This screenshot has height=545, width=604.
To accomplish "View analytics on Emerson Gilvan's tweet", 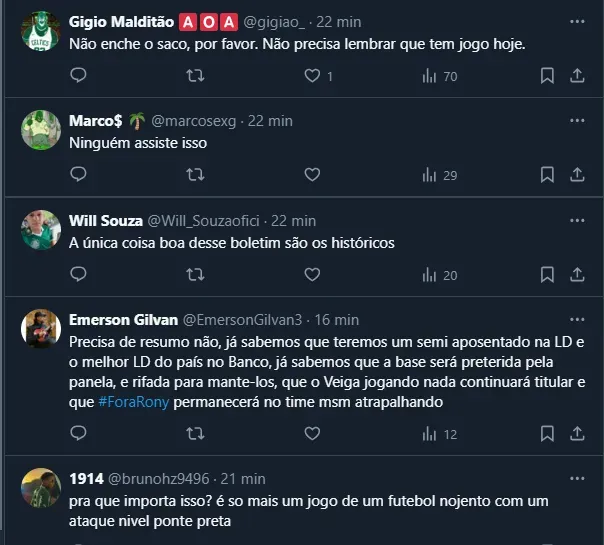I will point(430,434).
